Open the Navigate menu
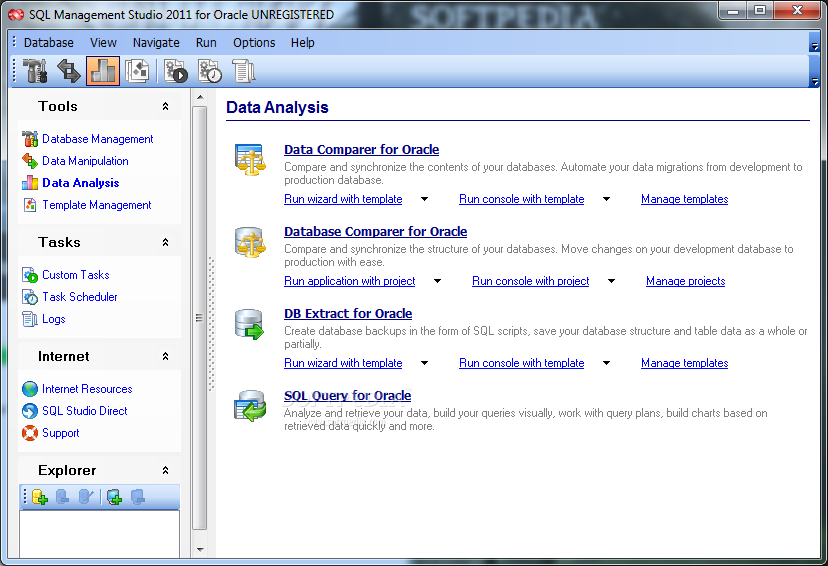 point(156,43)
